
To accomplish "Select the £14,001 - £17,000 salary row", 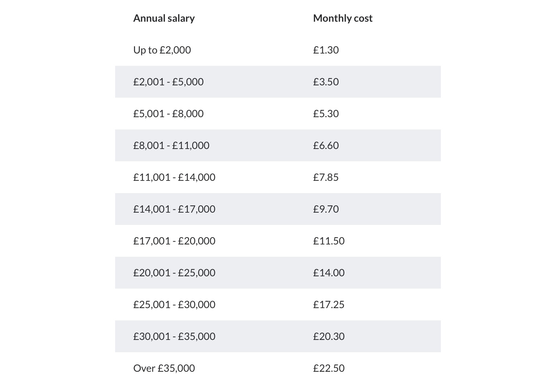I will 174,209.
